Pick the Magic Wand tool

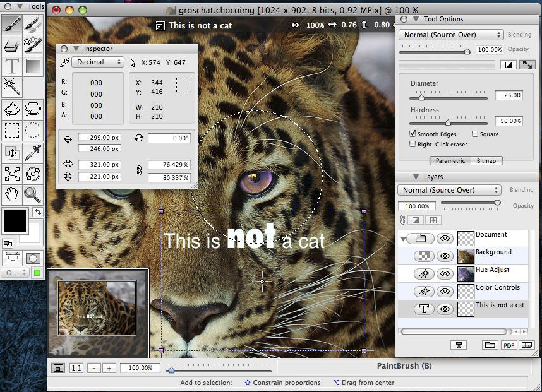coord(11,86)
